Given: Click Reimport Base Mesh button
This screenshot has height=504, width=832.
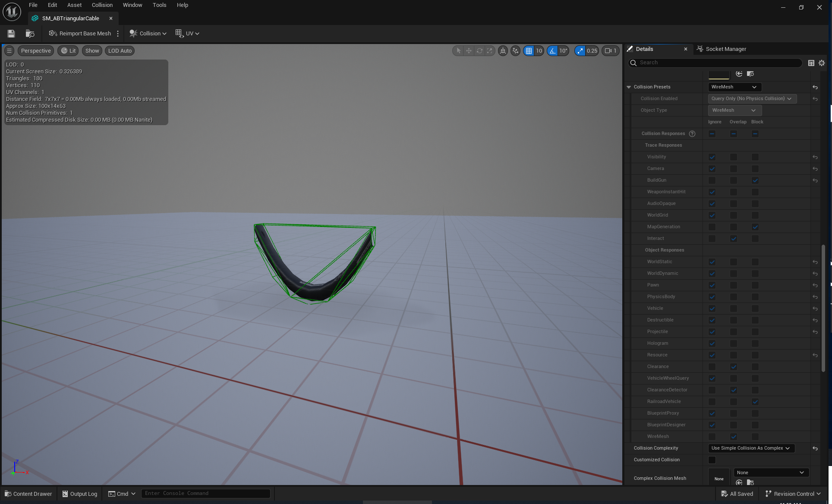Looking at the screenshot, I should (x=80, y=34).
